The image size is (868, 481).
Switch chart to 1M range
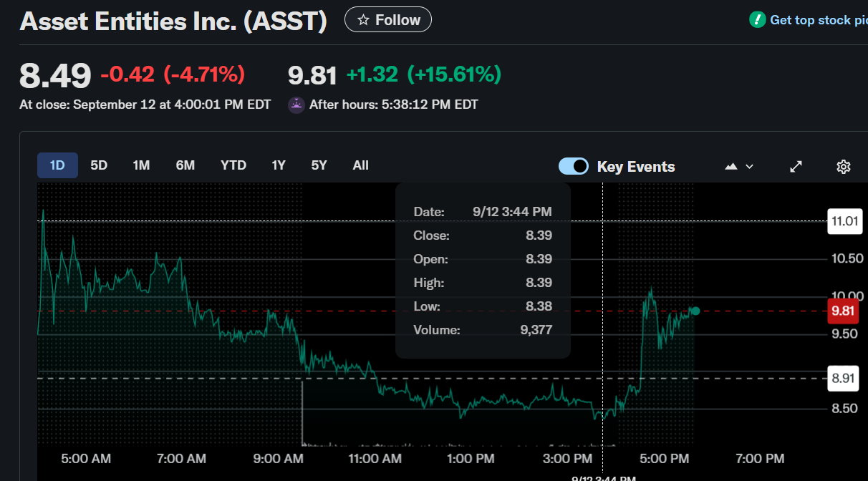tap(141, 165)
